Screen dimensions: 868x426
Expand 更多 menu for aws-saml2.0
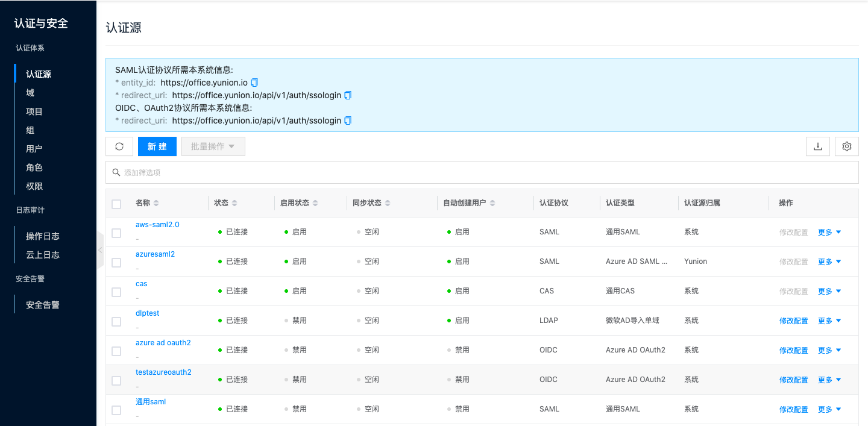[829, 233]
